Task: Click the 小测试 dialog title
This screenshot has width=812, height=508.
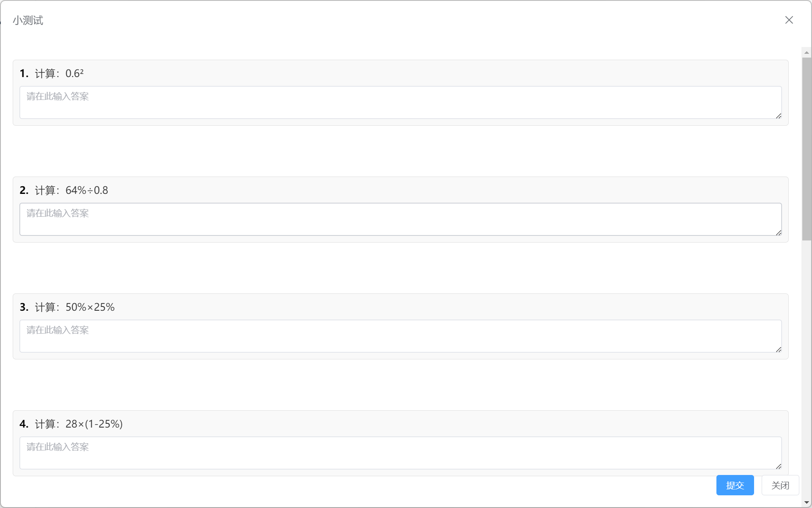Action: click(28, 20)
